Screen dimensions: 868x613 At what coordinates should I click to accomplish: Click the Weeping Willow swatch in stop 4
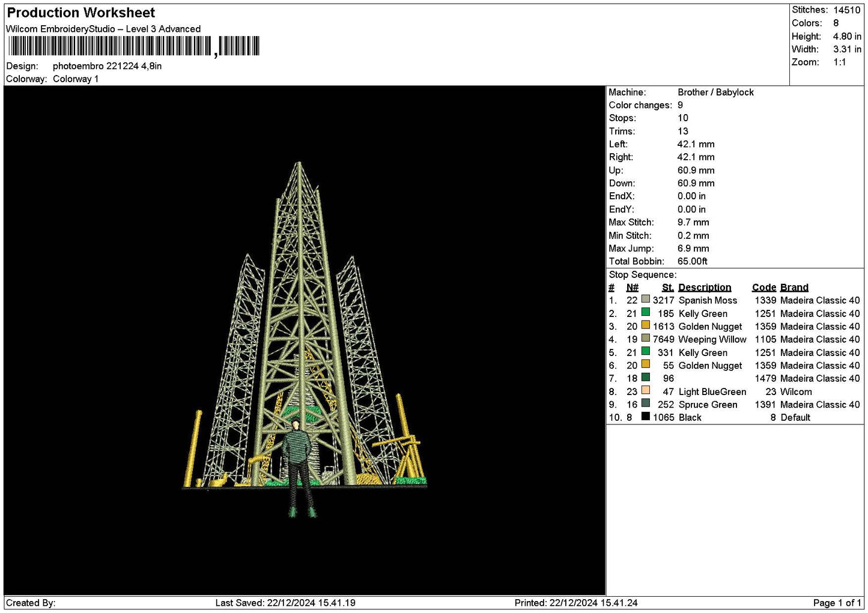(x=646, y=338)
